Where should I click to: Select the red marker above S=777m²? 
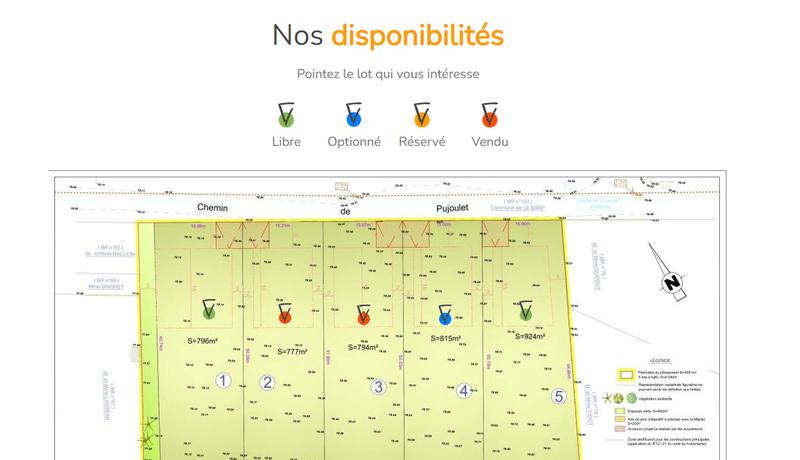click(x=285, y=314)
